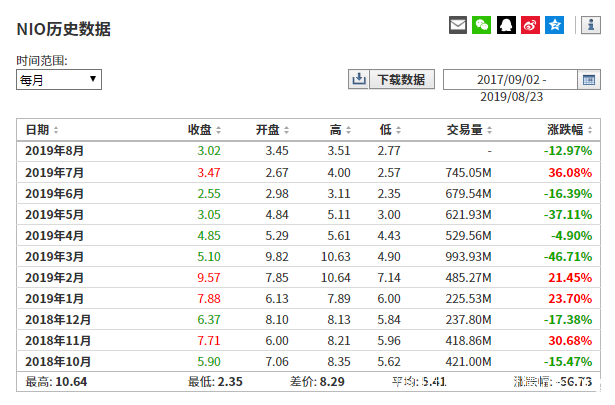Viewport: 615px width, 405px height.
Task: Click the 时间范围 label
Action: [x=42, y=61]
